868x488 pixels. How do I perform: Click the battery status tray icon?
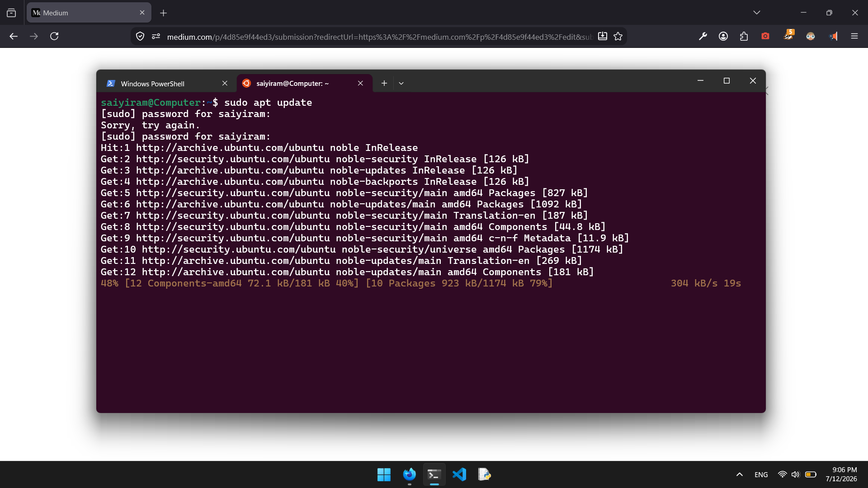click(811, 474)
